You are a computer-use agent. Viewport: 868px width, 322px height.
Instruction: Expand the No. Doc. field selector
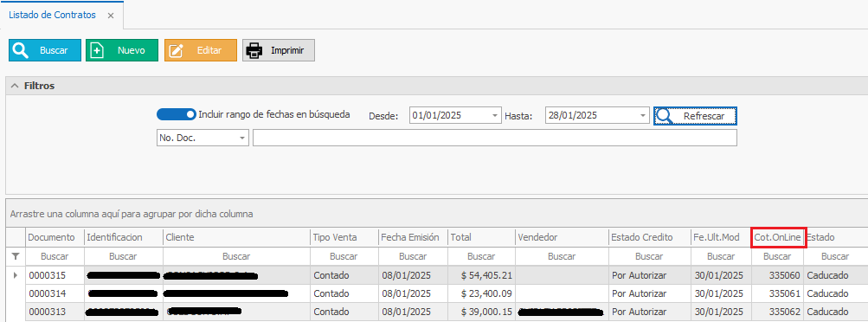coord(242,138)
